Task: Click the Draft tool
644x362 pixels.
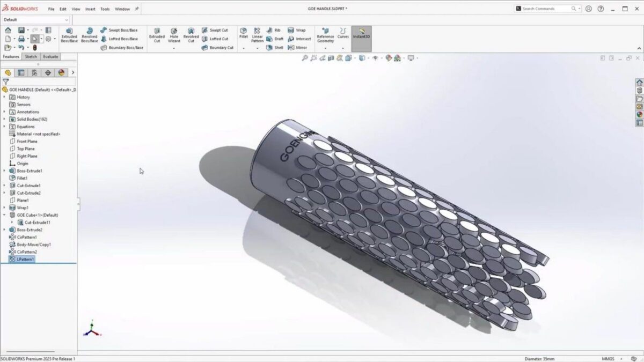Action: tap(275, 39)
